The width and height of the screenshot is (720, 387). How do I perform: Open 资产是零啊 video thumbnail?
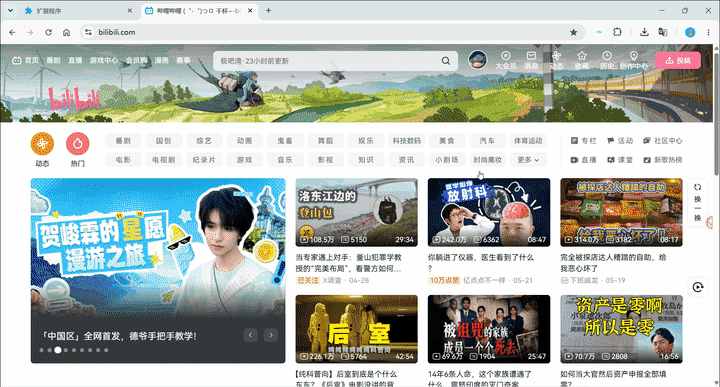click(x=621, y=329)
